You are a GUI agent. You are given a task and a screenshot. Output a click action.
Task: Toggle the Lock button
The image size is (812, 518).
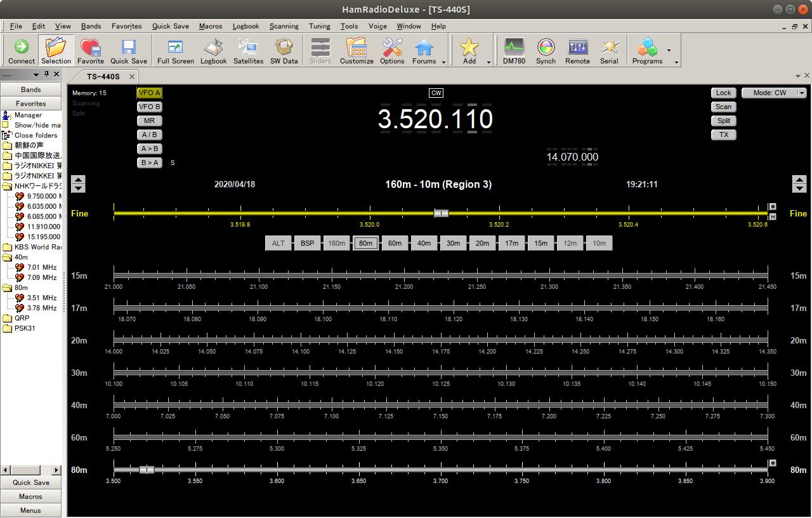point(723,93)
